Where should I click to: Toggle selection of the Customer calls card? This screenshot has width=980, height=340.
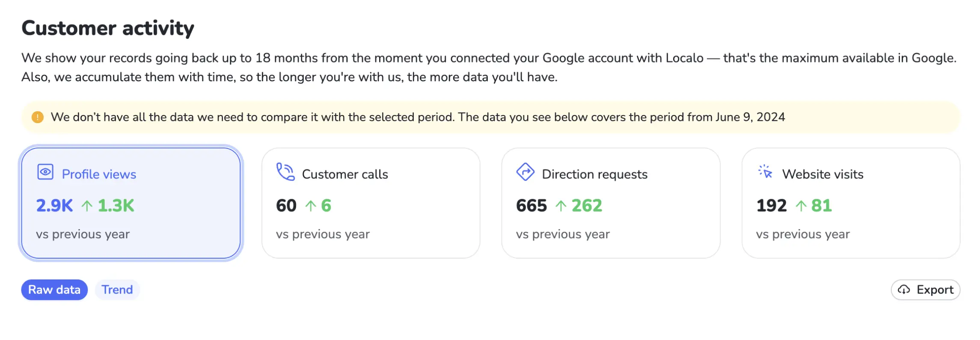[x=371, y=201]
